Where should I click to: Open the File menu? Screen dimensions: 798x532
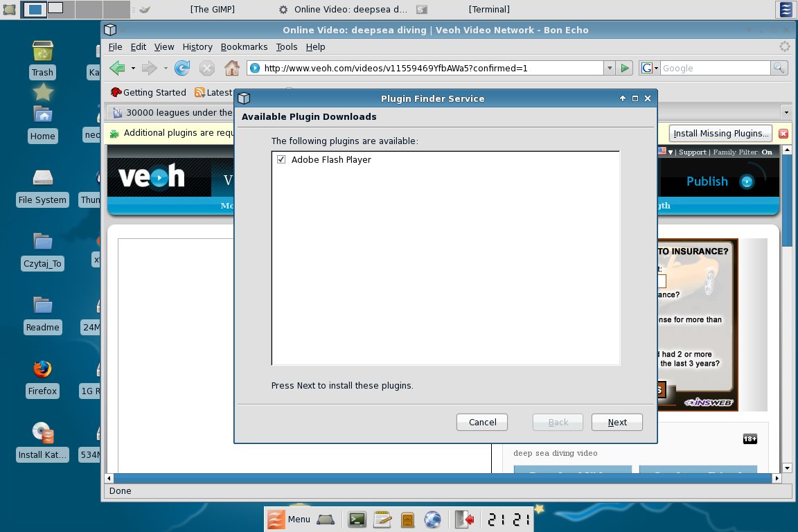pos(115,47)
